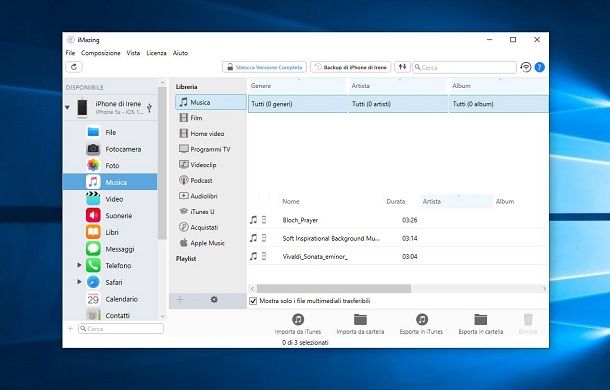Expand the Telefono tree item
The image size is (610, 390).
click(x=79, y=265)
